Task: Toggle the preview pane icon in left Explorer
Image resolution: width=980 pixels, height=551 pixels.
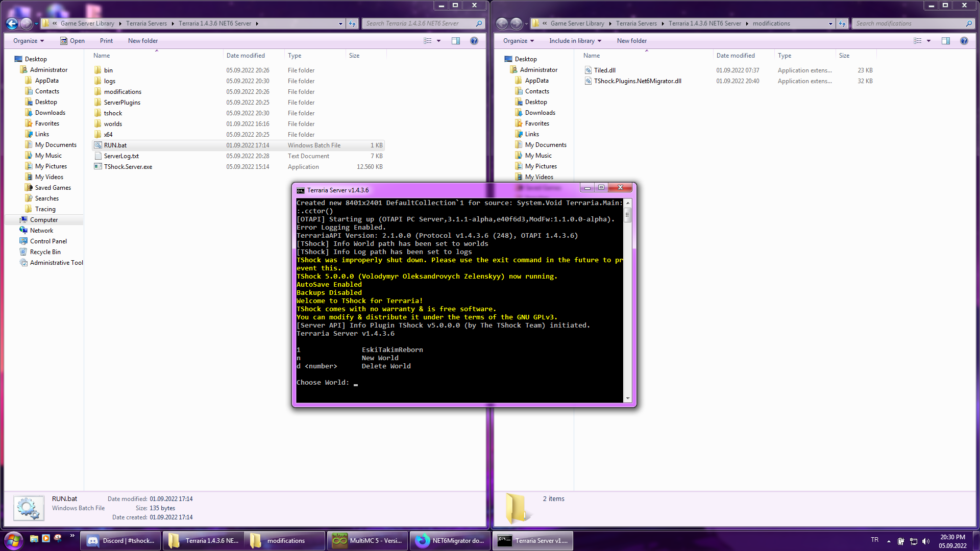Action: (456, 41)
